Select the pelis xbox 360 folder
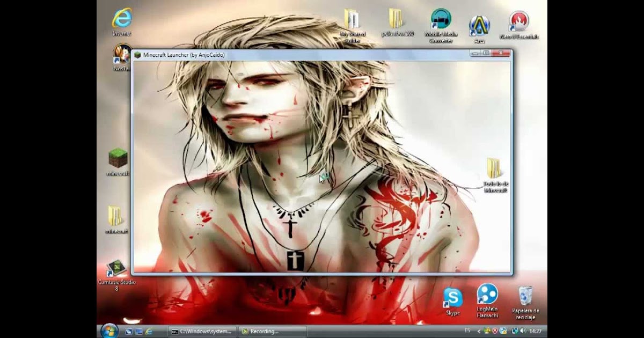The width and height of the screenshot is (644, 338). click(397, 23)
